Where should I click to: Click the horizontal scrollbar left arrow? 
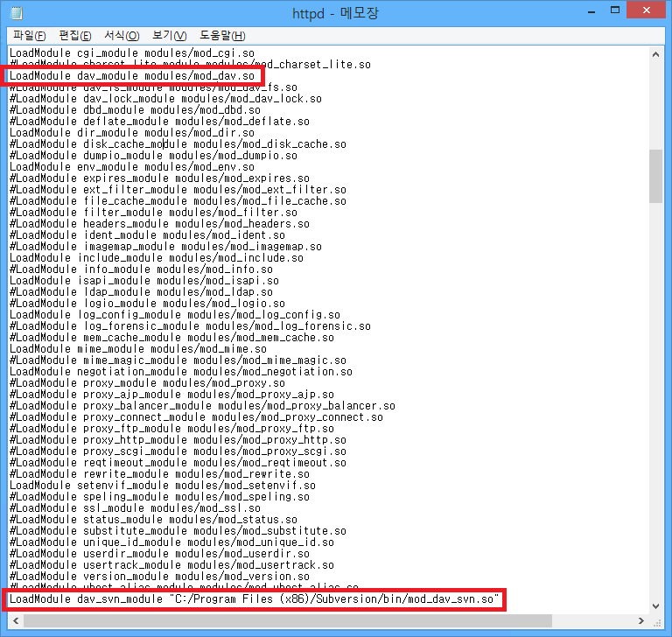(15, 620)
